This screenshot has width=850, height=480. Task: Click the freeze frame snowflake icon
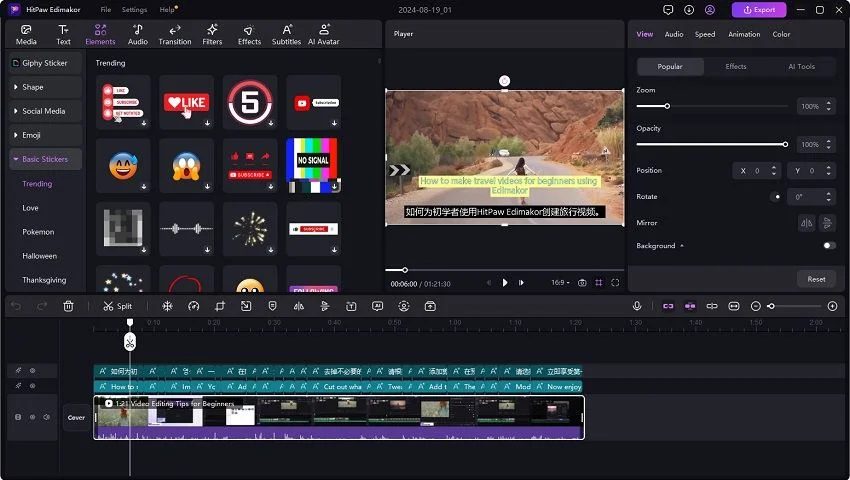[168, 306]
